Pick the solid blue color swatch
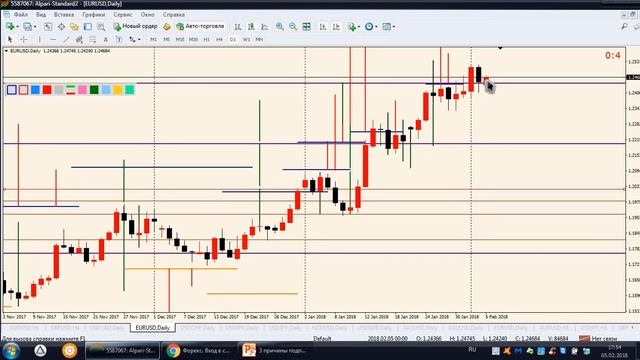 point(36,90)
